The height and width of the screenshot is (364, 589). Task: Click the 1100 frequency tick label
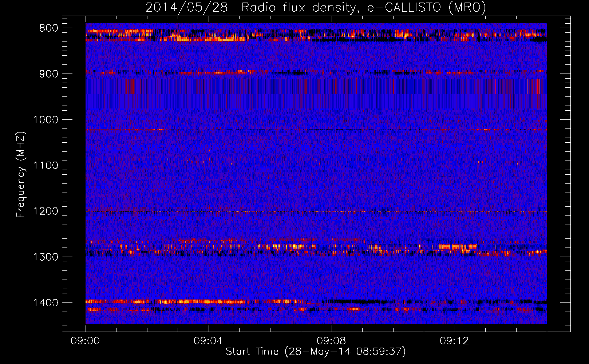[46, 166]
